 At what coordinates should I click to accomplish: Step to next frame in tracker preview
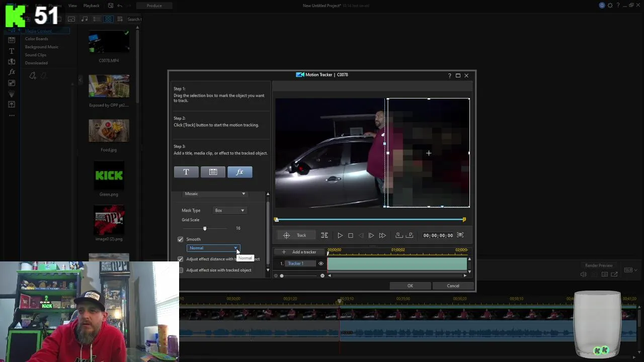click(371, 235)
